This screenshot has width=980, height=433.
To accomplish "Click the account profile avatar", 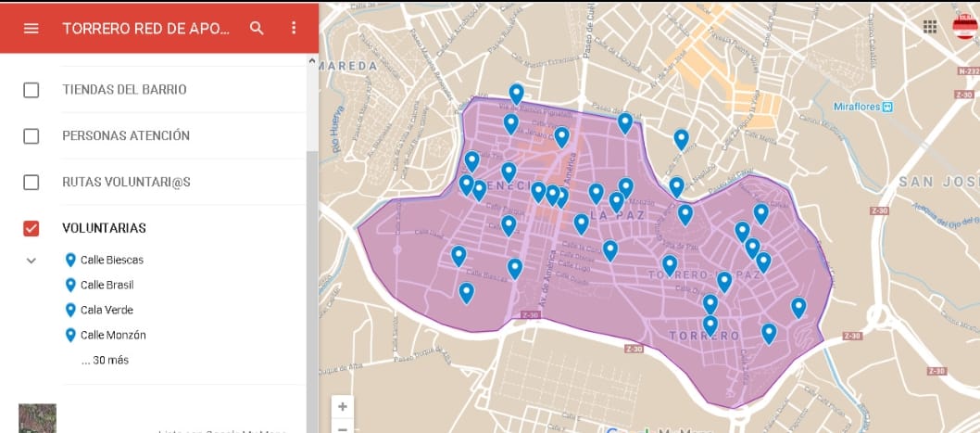I will click(965, 27).
